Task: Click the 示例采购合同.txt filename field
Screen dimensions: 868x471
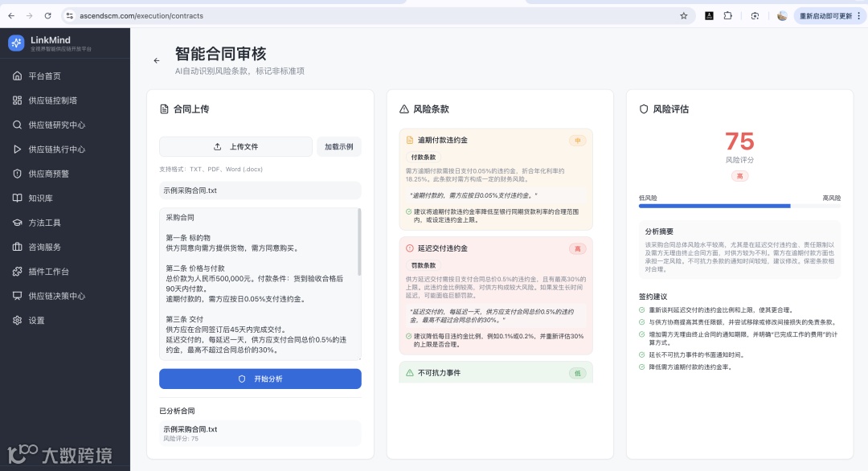Action: (260, 190)
